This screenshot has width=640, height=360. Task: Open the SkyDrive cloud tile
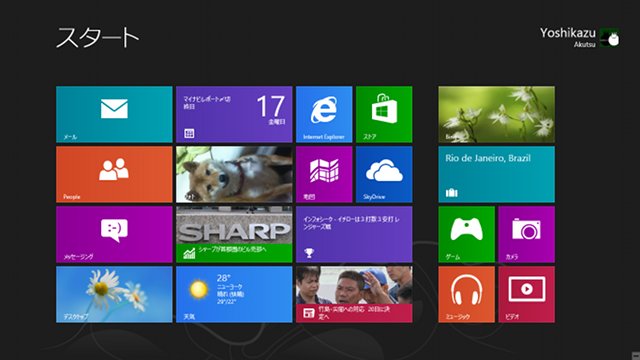click(384, 174)
